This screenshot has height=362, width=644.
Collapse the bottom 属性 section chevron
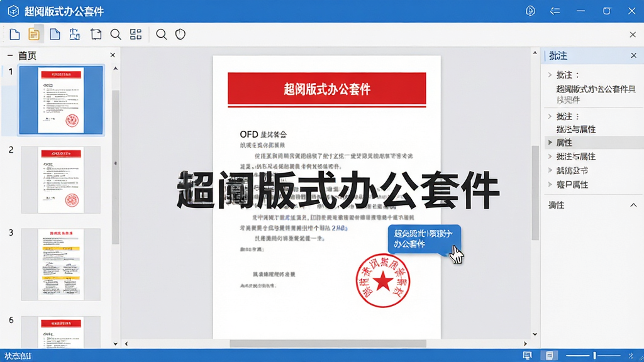633,206
